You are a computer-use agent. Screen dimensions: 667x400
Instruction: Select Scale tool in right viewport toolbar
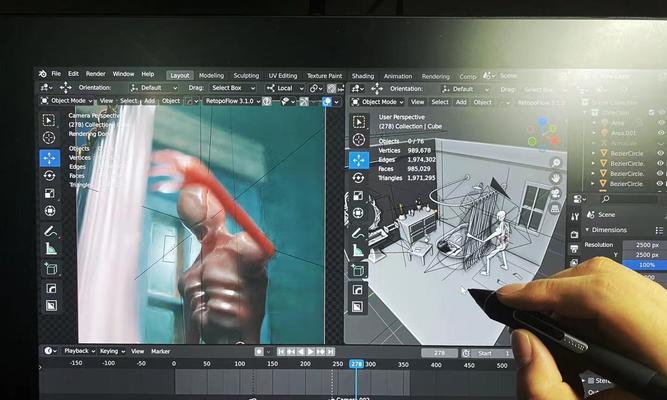[358, 195]
